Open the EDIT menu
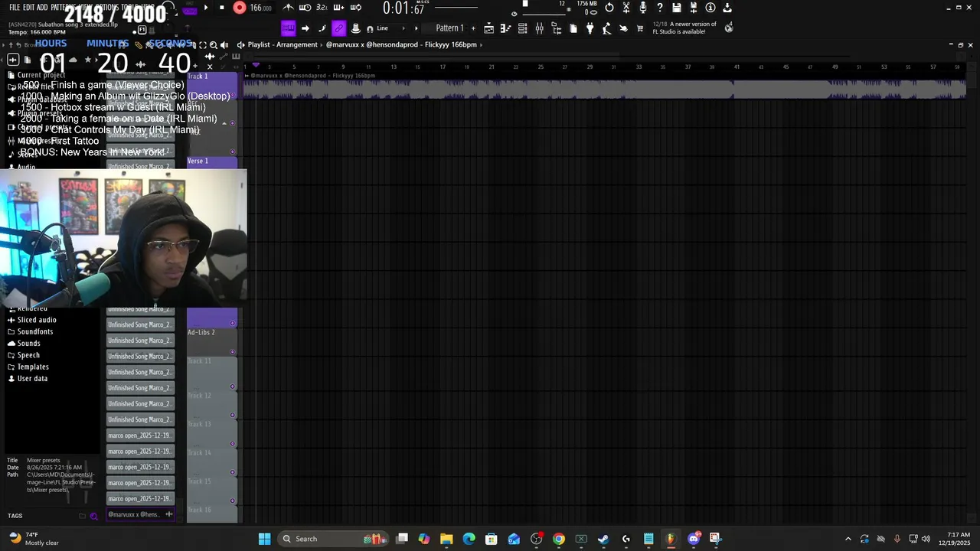Viewport: 980px width, 551px height. point(28,7)
